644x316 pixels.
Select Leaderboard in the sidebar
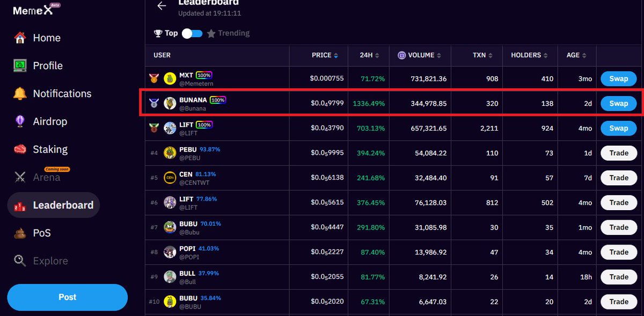53,205
